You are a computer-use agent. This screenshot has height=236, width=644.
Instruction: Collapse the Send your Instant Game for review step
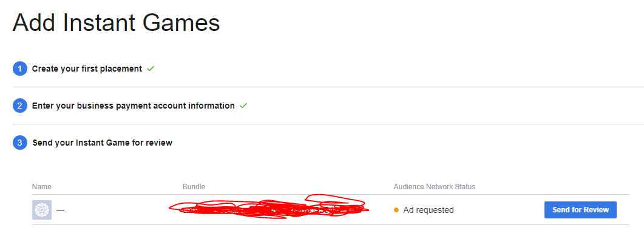102,143
